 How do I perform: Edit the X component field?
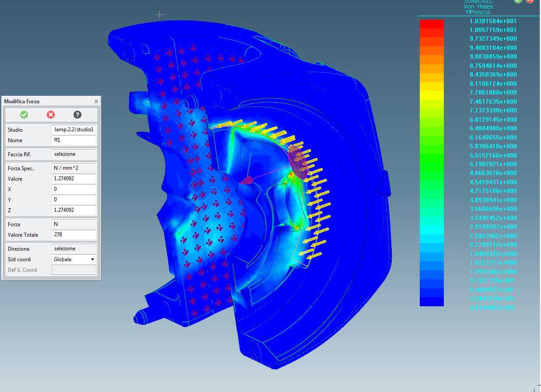(x=74, y=189)
